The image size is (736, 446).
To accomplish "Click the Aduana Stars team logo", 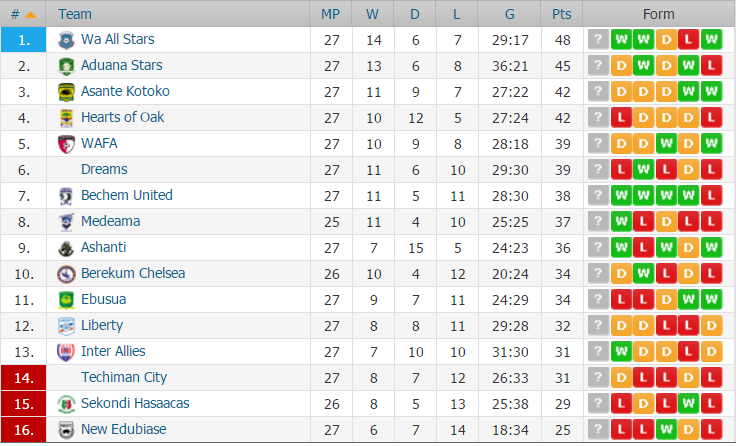I will [66, 66].
